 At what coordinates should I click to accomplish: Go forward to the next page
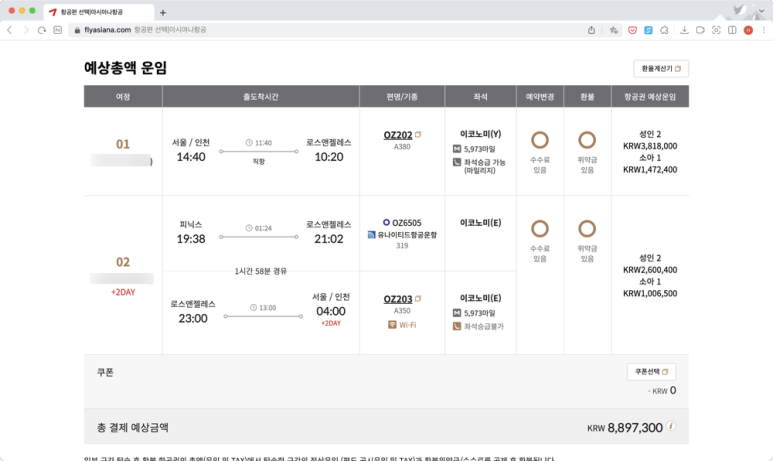tap(26, 30)
